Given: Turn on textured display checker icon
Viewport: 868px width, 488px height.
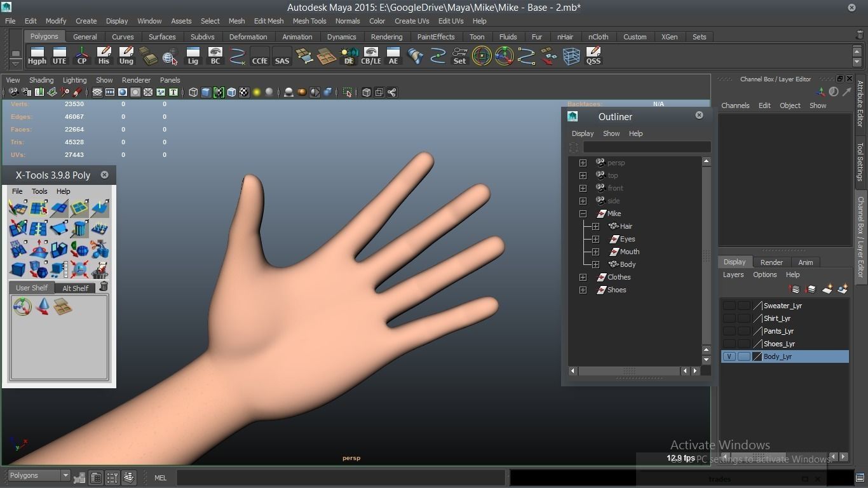Looking at the screenshot, I should 244,92.
